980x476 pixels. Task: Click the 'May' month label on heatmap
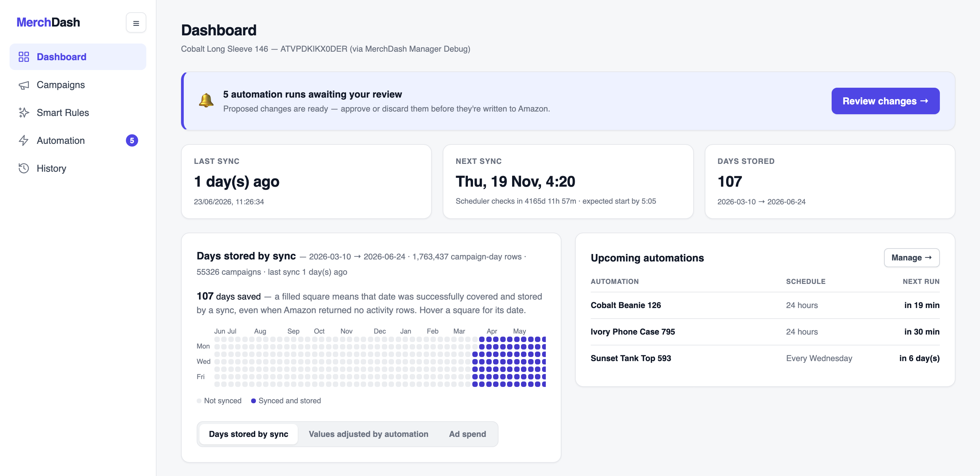point(519,331)
